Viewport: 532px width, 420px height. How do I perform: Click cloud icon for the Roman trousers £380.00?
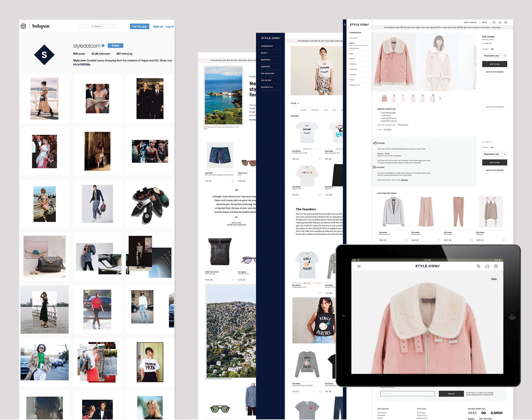439,240
